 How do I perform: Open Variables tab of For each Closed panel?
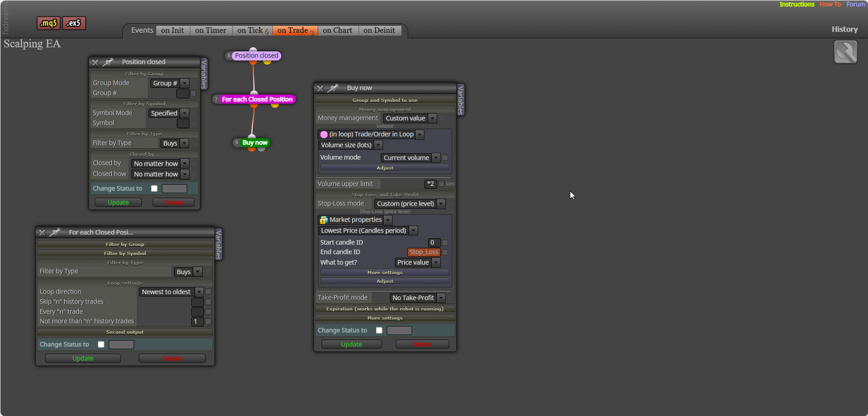[219, 244]
